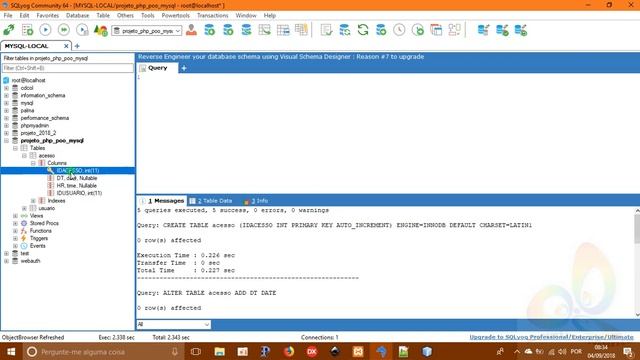The height and width of the screenshot is (360, 640).
Task: Select the Stored Procs node
Action: coord(44,223)
